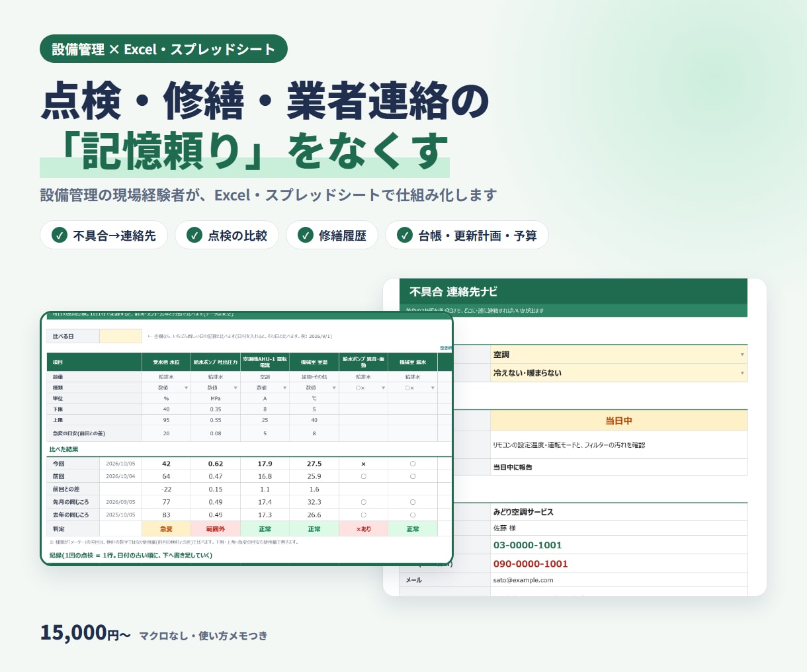Image resolution: width=807 pixels, height=672 pixels.
Task: Click 正常 judgment under 機械室 漏水
Action: coord(413,529)
